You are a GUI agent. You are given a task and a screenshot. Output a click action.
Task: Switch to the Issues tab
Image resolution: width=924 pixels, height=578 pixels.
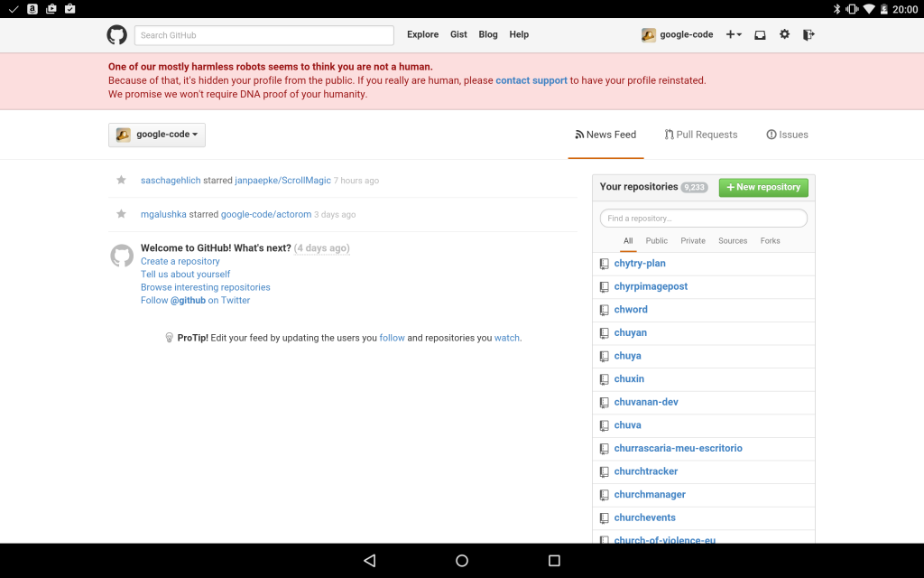click(x=787, y=135)
